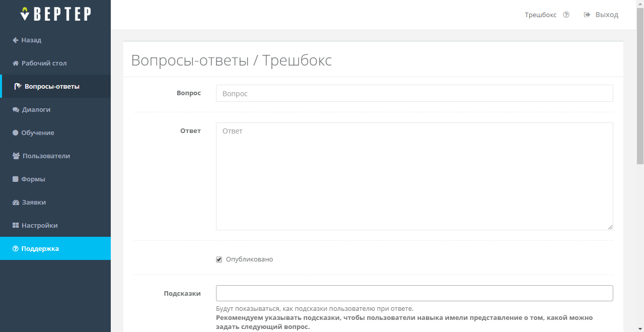
Task: Click the Трешбокс link in header
Action: click(541, 15)
